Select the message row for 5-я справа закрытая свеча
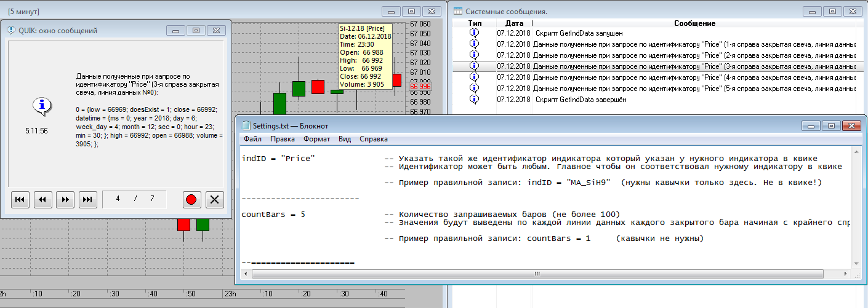The width and height of the screenshot is (868, 308). [654, 89]
